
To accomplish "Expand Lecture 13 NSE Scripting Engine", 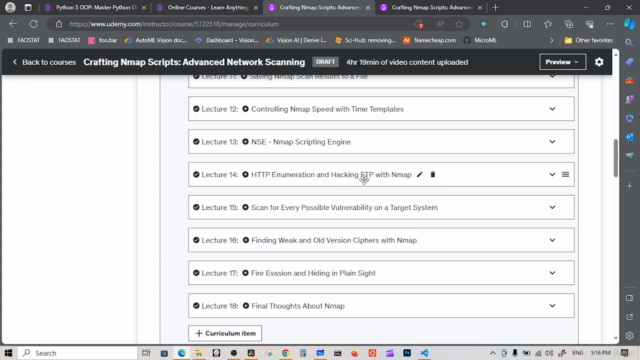I will tap(552, 142).
